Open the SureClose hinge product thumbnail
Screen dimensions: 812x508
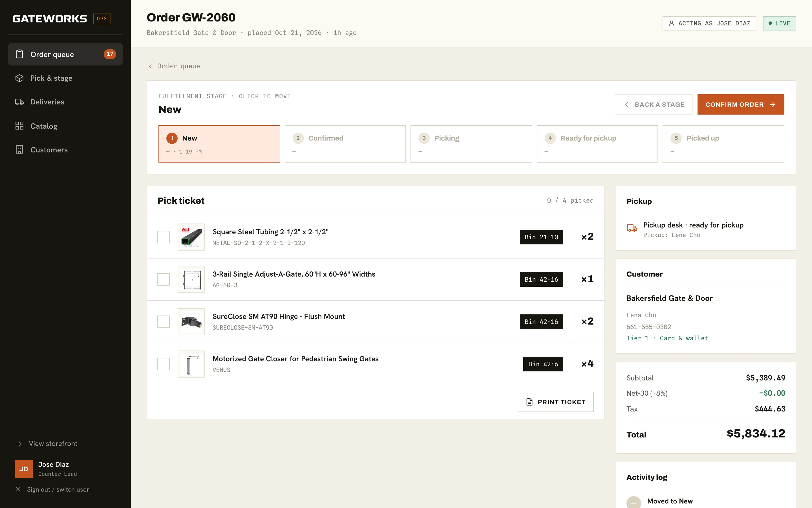coord(191,321)
